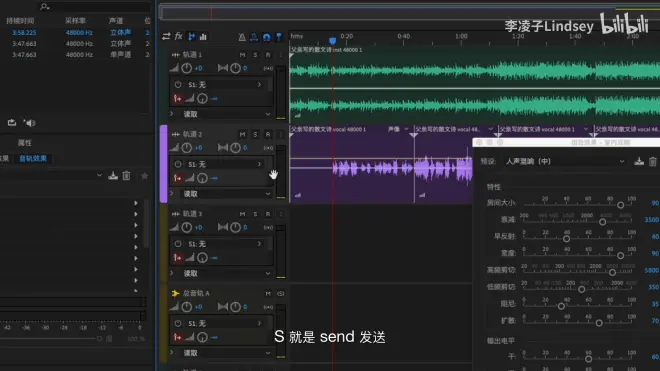Screen dimensions: 660x371
Task: Delete reverb preset with trash icon
Action: [652, 161]
